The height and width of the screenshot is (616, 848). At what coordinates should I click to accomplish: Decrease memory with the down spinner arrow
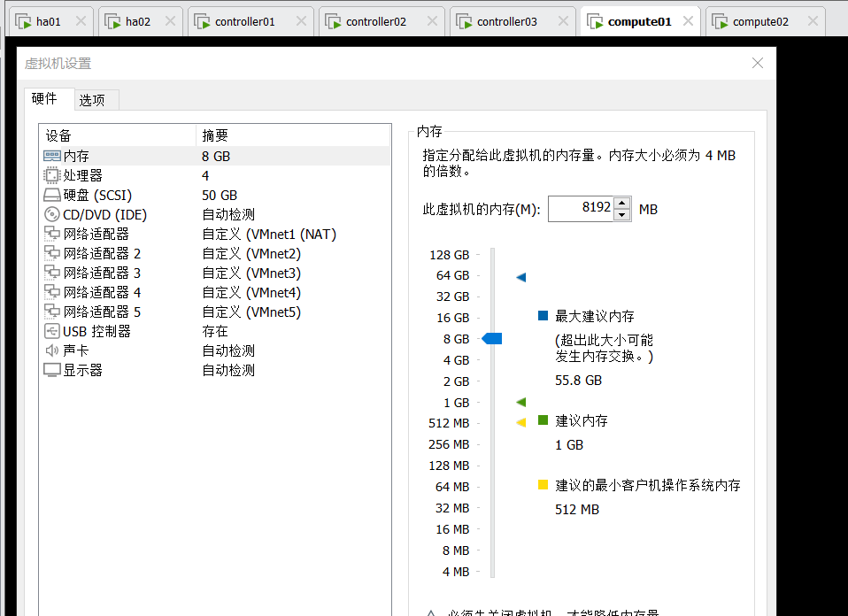click(622, 215)
